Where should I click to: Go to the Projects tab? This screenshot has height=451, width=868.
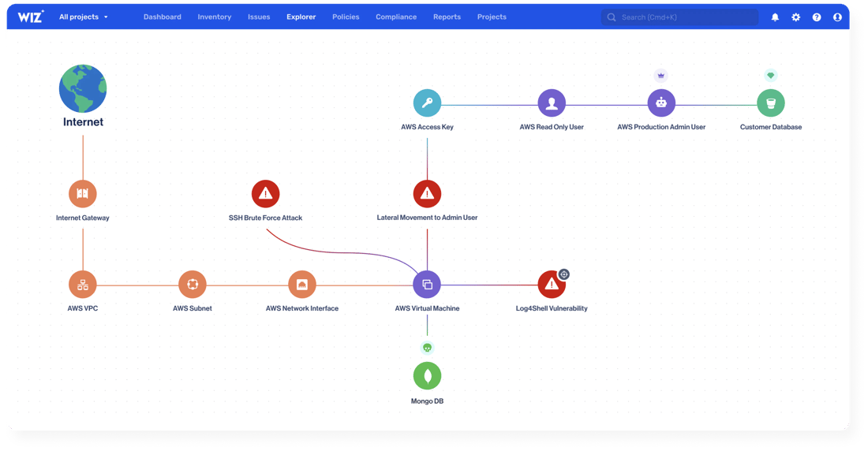tap(492, 17)
